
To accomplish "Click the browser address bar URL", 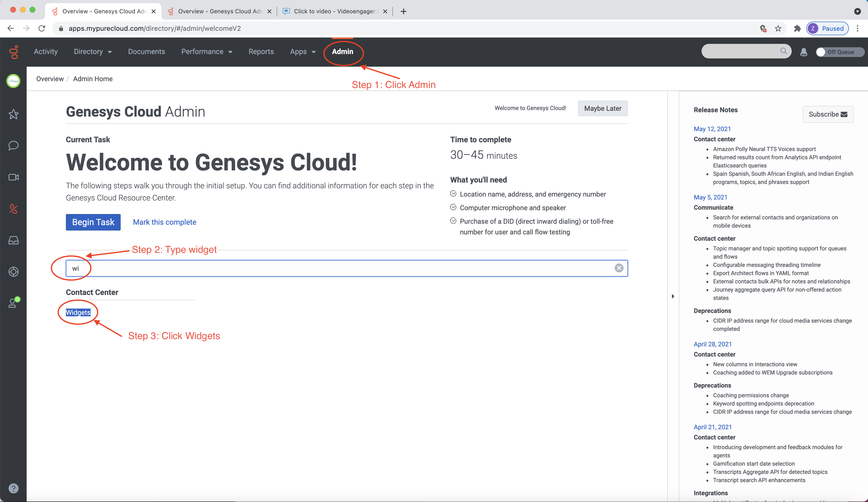I will 155,29.
